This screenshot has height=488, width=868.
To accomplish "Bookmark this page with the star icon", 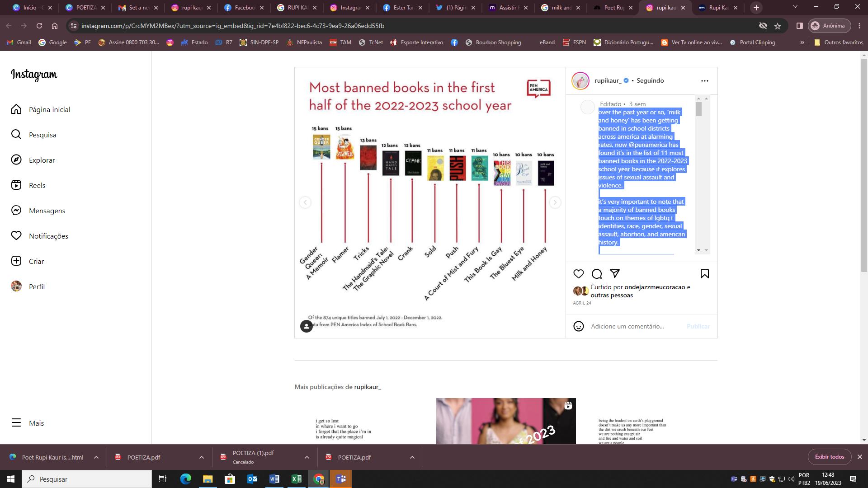I will tap(778, 26).
